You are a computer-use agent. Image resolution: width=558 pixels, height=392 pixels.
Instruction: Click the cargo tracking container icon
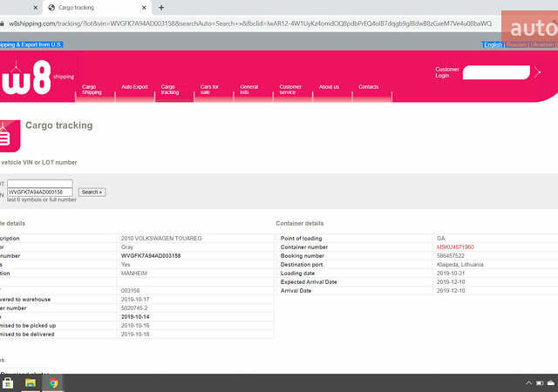pyautogui.click(x=7, y=135)
